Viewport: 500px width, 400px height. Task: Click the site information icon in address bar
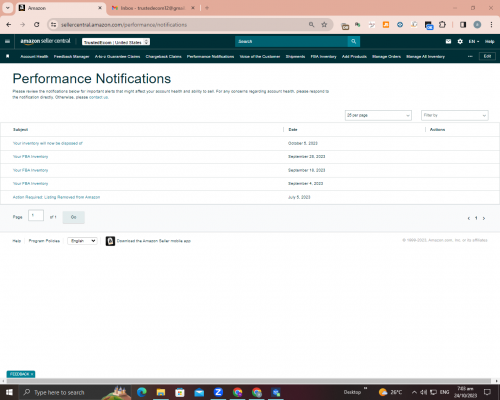(x=53, y=25)
